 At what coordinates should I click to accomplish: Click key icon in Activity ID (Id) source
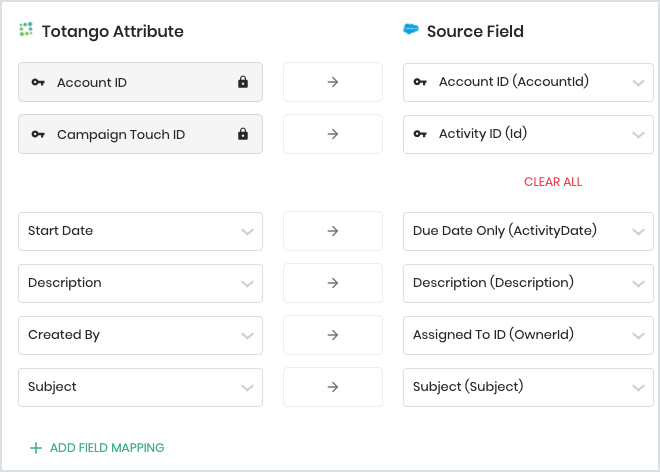[x=420, y=134]
